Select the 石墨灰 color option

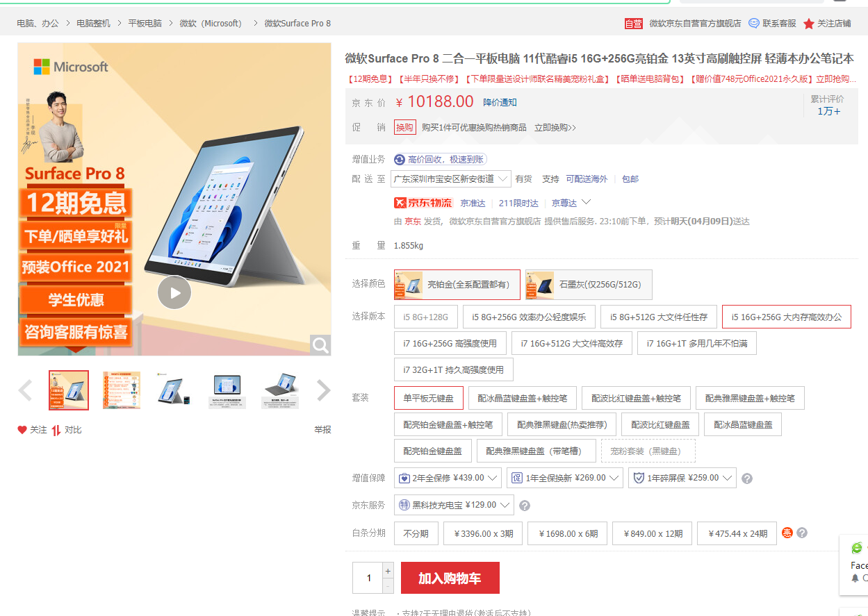[x=588, y=285]
